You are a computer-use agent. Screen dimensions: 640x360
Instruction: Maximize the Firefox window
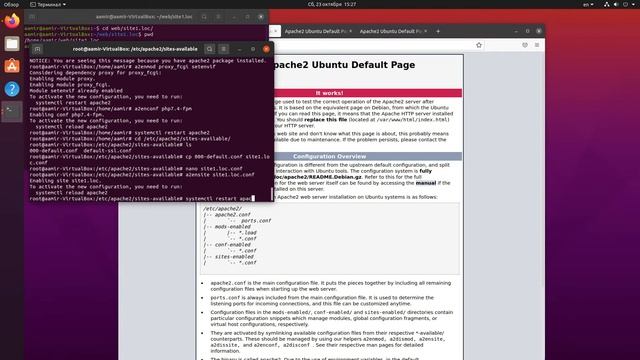click(x=527, y=31)
